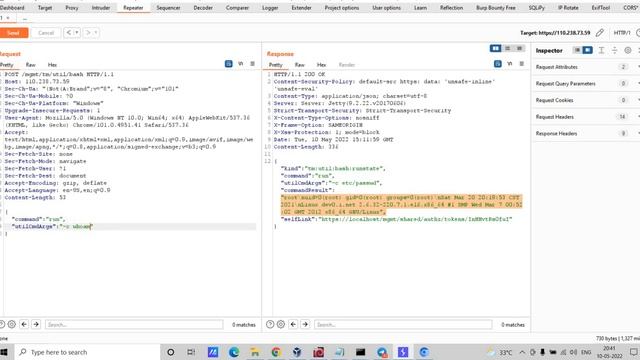Open the Logger tab
The image size is (640, 360).
tap(270, 8)
